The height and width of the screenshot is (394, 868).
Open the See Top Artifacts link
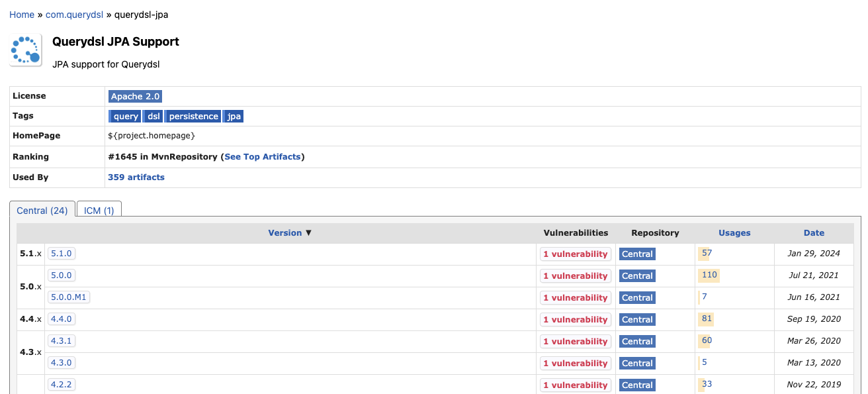tap(263, 157)
